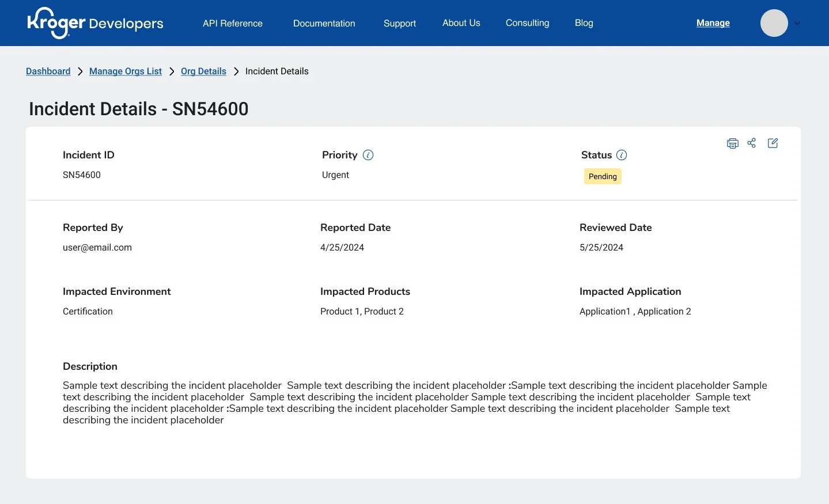Image resolution: width=829 pixels, height=504 pixels.
Task: Click the description sample text paragraph
Action: coord(415,403)
